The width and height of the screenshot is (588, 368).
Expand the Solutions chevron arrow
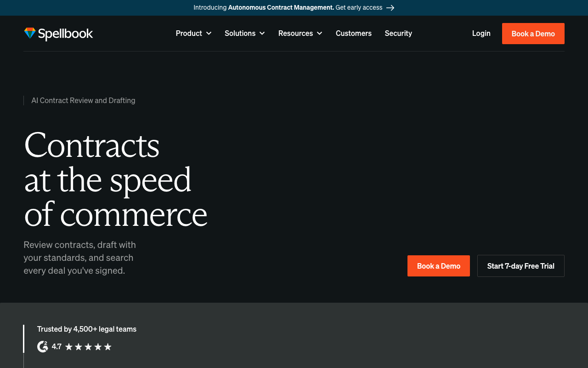coord(262,34)
